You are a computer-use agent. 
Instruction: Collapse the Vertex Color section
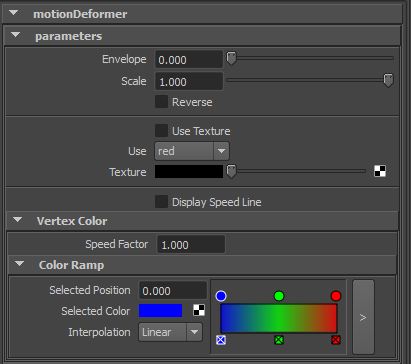click(17, 220)
